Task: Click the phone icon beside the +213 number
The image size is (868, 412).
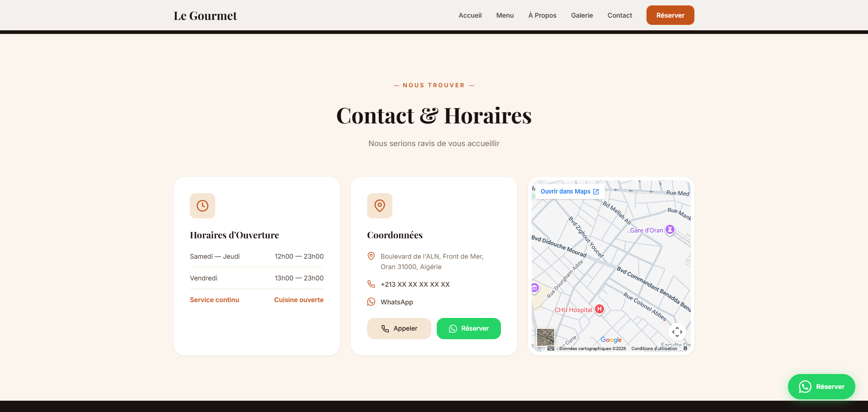Action: click(x=371, y=284)
